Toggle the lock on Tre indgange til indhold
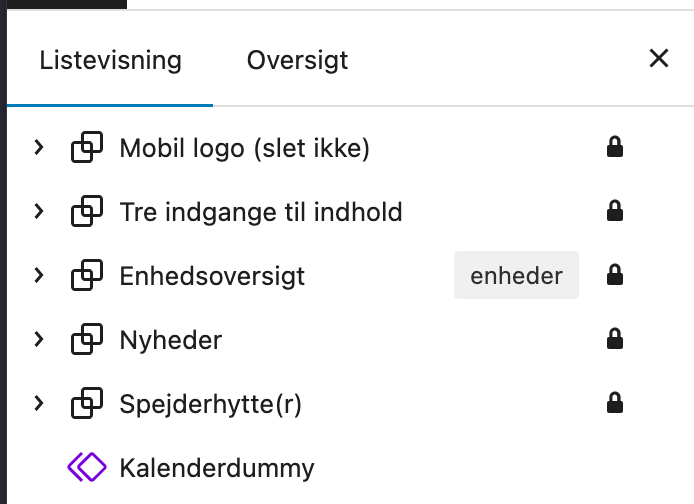 click(x=615, y=212)
